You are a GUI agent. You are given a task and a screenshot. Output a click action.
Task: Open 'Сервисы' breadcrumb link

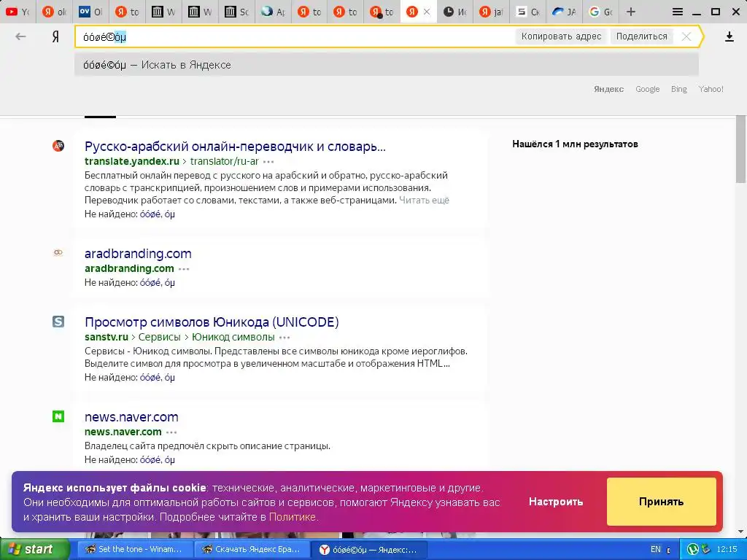click(x=159, y=337)
